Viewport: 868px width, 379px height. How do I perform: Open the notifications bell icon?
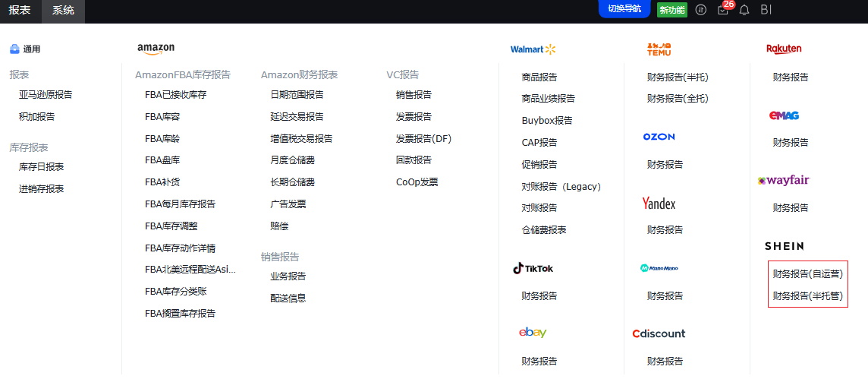744,9
